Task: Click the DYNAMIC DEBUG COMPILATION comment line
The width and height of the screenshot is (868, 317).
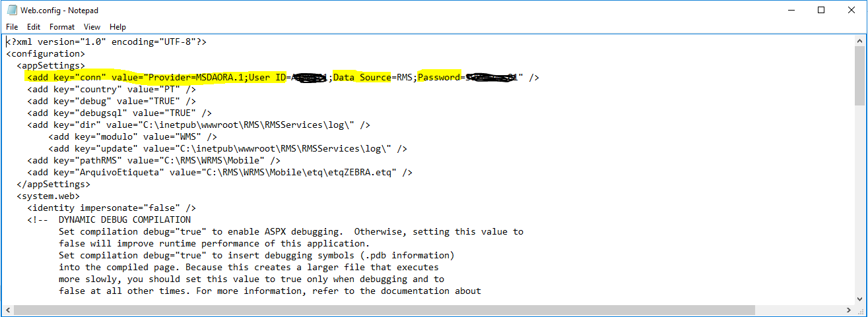Action: (x=109, y=220)
